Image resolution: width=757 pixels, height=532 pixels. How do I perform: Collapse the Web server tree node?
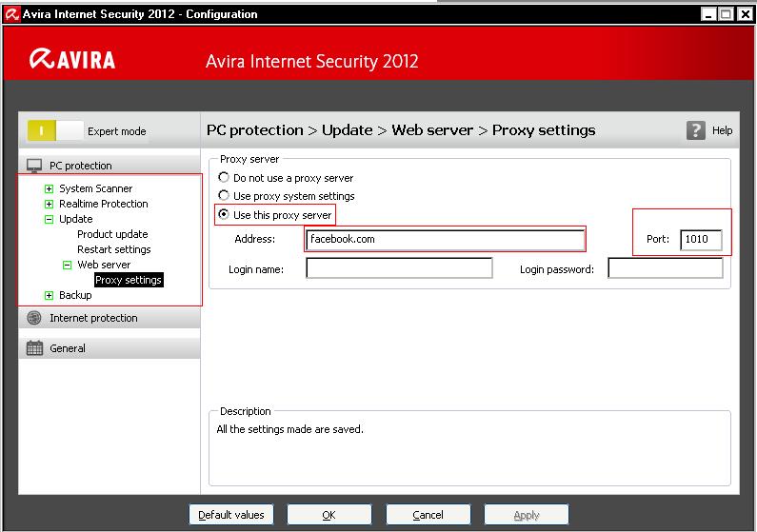[x=67, y=265]
